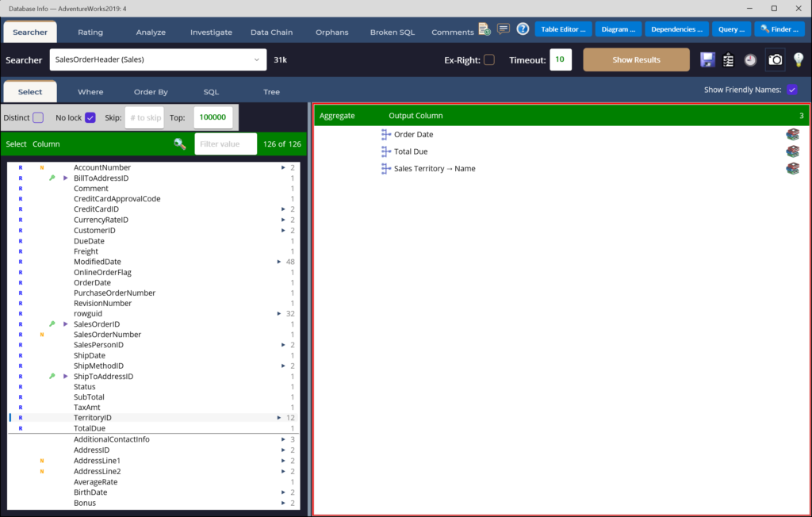This screenshot has height=517, width=812.
Task: Open the Query button
Action: (731, 29)
